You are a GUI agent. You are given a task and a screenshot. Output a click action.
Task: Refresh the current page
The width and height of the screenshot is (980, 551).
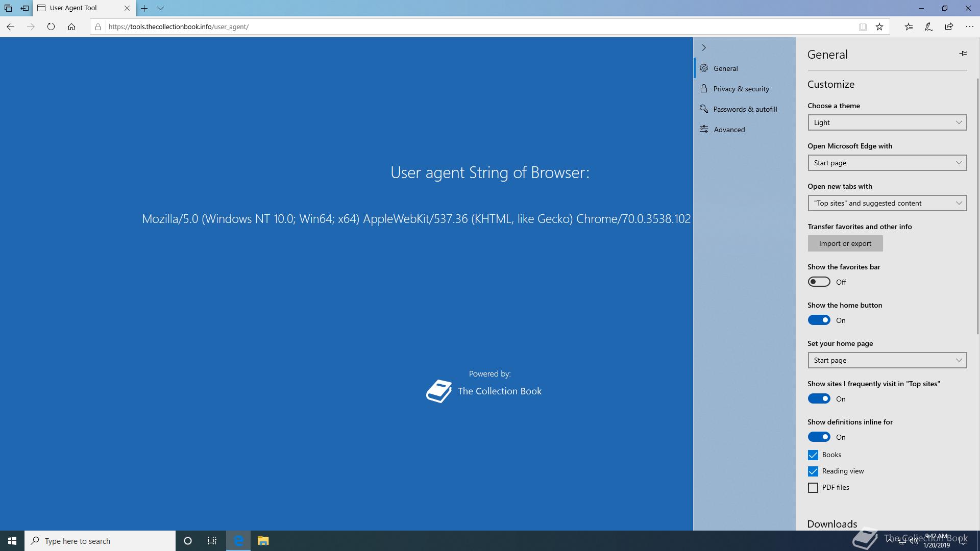[51, 27]
